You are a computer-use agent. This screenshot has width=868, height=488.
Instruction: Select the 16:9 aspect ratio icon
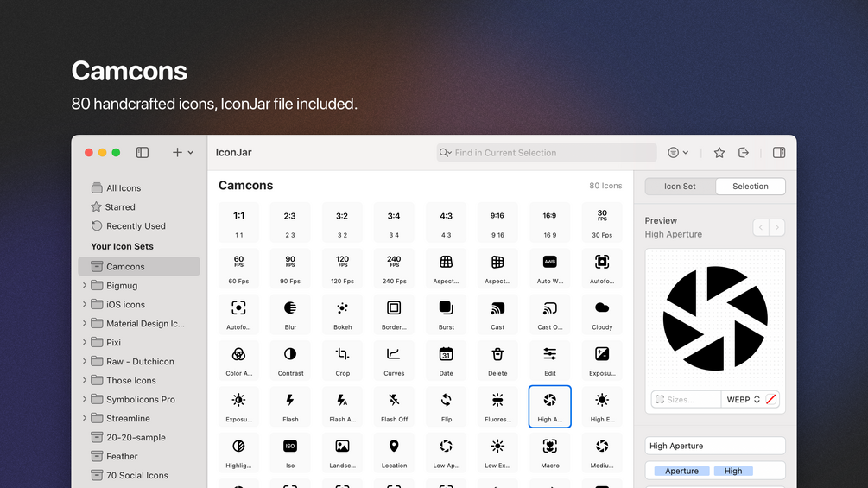549,223
